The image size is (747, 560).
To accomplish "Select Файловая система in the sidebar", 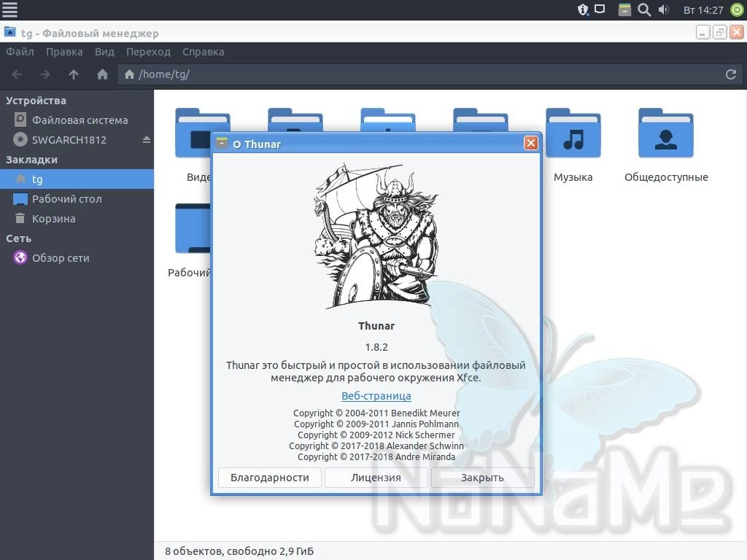I will (77, 120).
